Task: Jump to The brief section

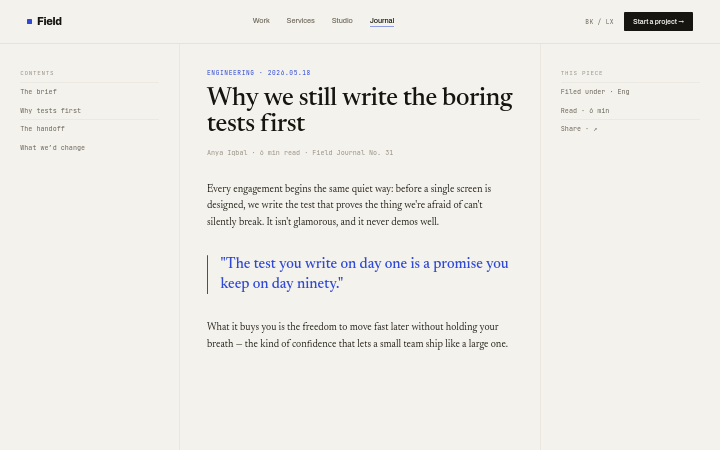Action: coord(39,92)
